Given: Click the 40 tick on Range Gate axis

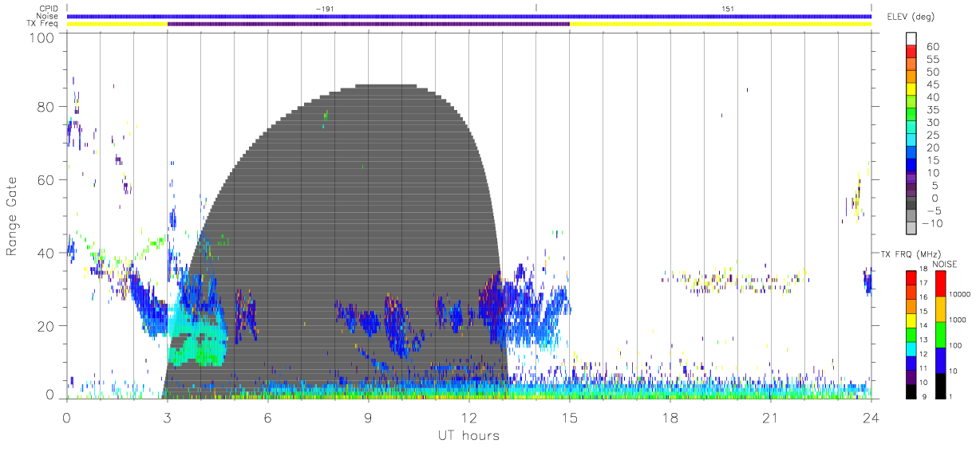Looking at the screenshot, I should (45, 253).
